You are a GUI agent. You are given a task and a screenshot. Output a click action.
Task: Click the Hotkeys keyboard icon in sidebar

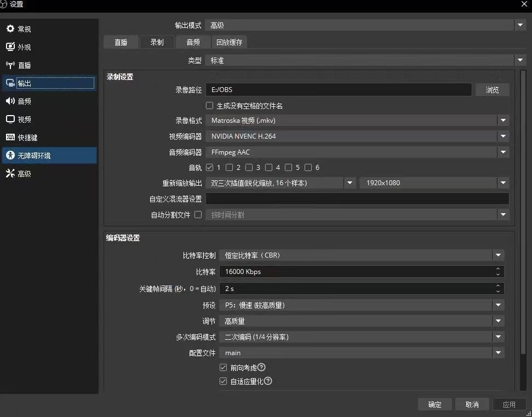[10, 137]
